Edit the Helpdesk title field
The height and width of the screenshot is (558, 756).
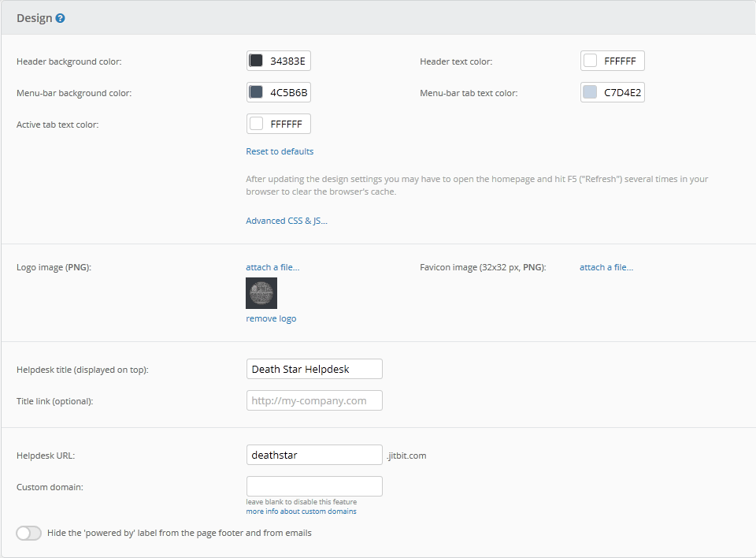(314, 368)
